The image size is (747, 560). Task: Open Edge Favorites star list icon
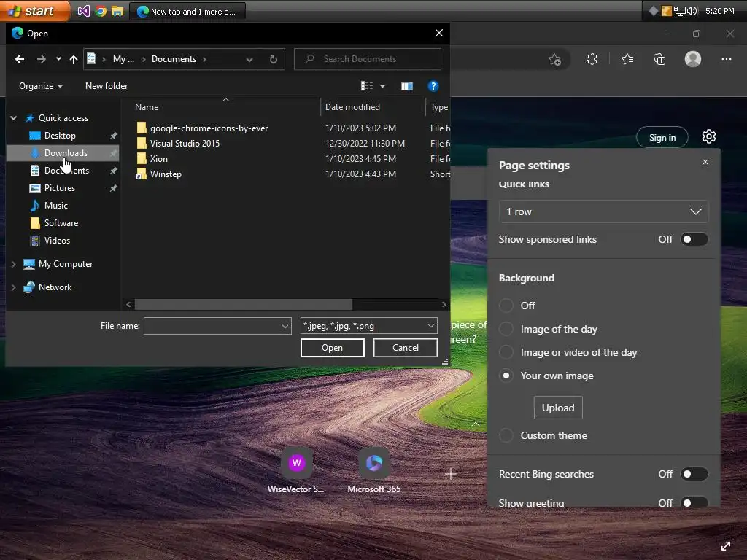tap(627, 60)
